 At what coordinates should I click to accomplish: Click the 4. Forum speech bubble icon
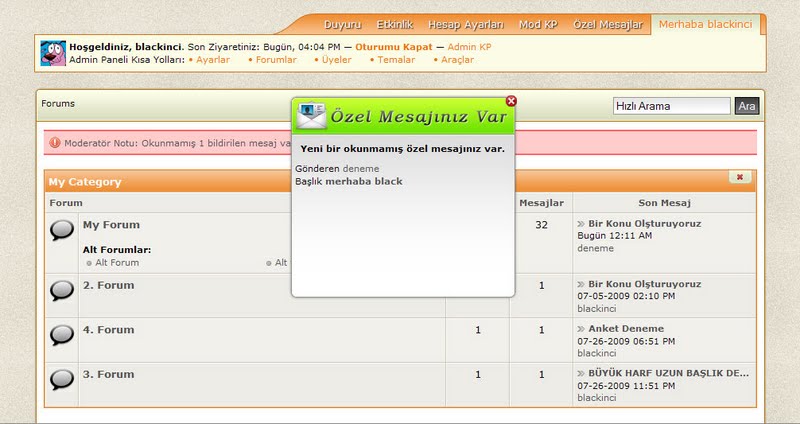62,335
